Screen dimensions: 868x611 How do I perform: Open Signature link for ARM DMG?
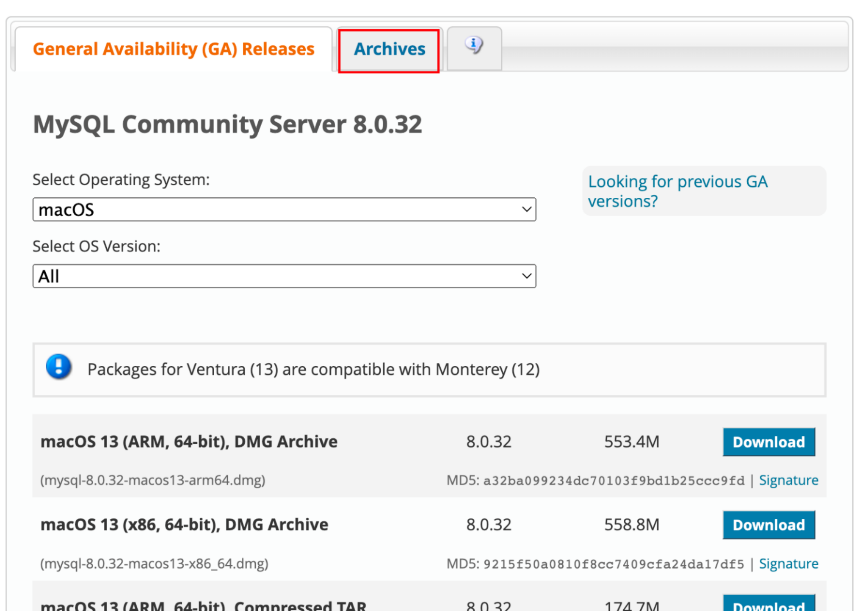pyautogui.click(x=788, y=480)
